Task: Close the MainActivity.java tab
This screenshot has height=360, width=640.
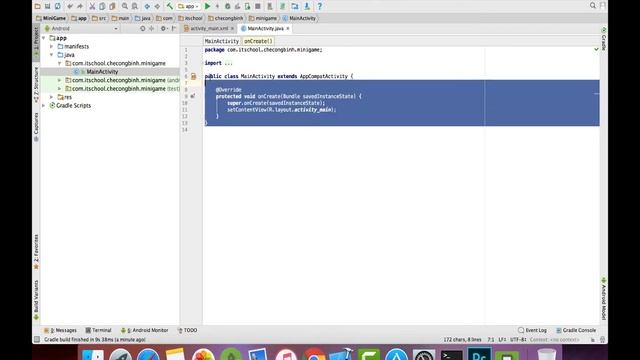Action: pyautogui.click(x=288, y=29)
